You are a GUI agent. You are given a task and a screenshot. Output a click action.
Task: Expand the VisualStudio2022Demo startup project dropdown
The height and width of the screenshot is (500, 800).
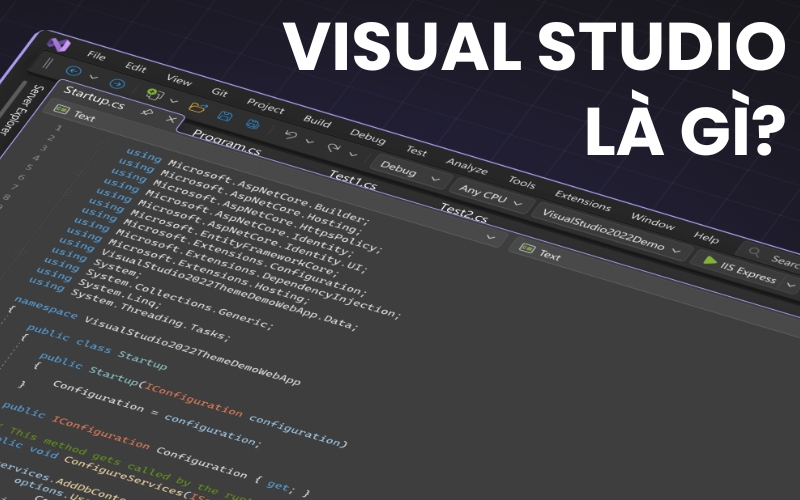pos(611,232)
